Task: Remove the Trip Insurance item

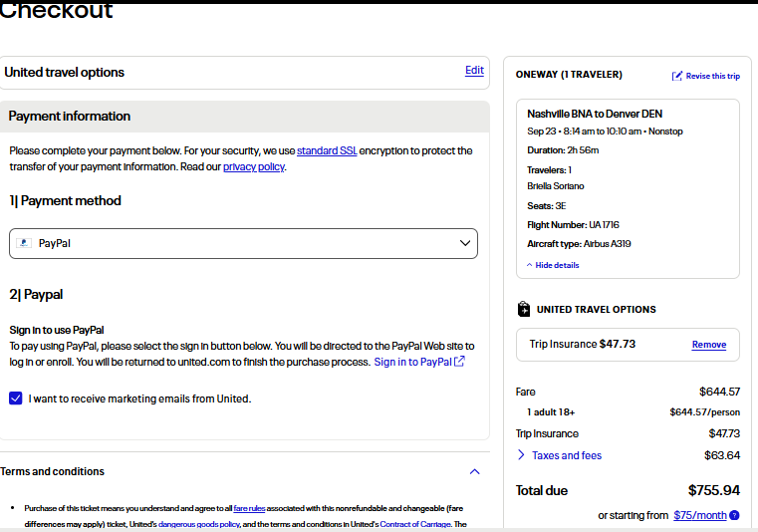Action: point(708,345)
